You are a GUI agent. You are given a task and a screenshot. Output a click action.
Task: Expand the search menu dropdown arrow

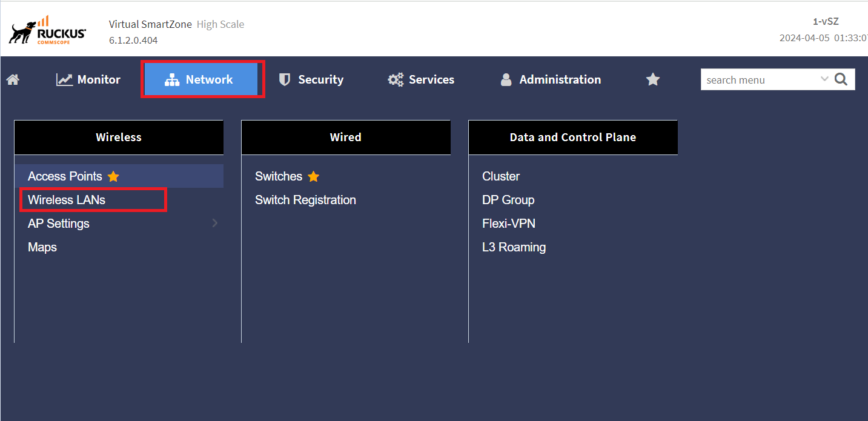[824, 79]
